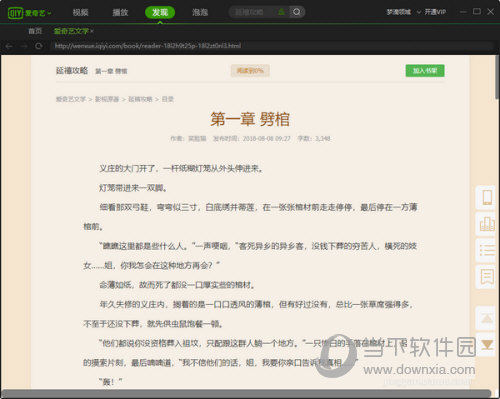Click the paragraph 灯笼带进来一双脚
The height and width of the screenshot is (399, 500).
[x=133, y=188]
